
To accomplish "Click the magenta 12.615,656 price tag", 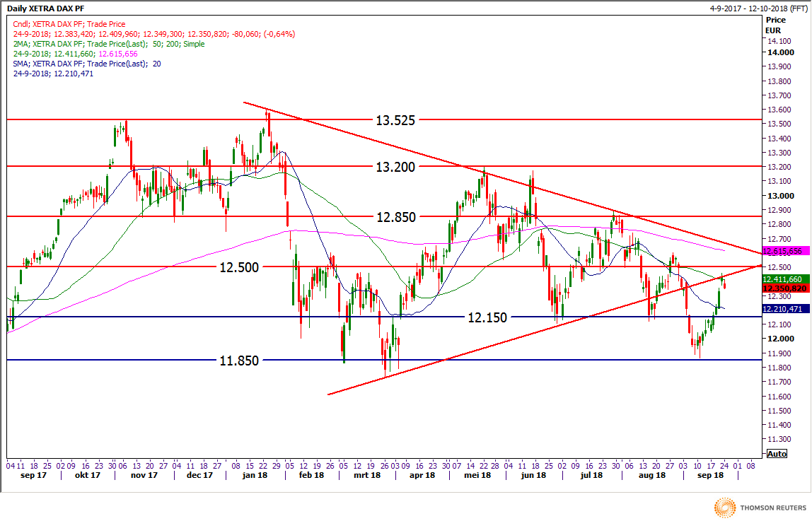I will click(x=785, y=251).
